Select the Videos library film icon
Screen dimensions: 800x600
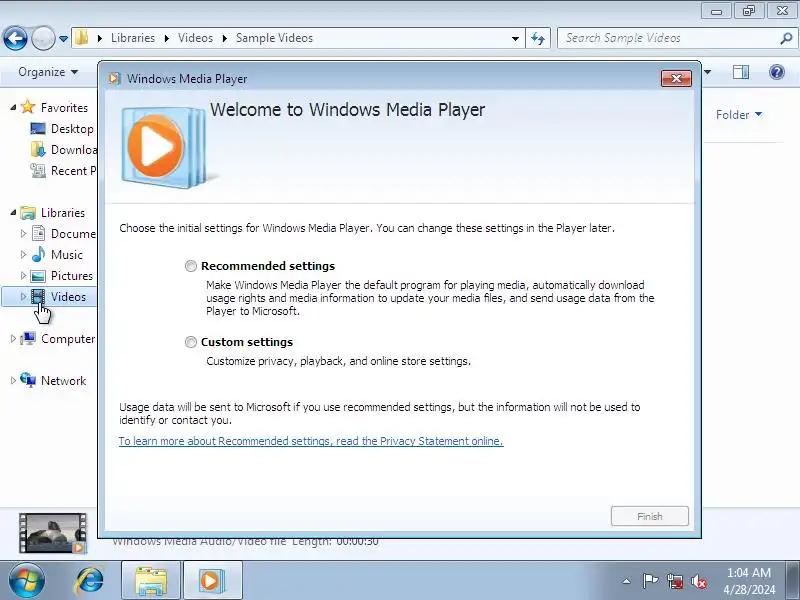pos(38,296)
